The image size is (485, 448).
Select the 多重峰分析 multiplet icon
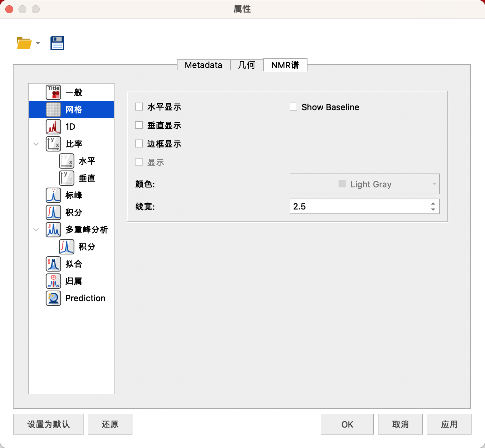[x=53, y=230]
